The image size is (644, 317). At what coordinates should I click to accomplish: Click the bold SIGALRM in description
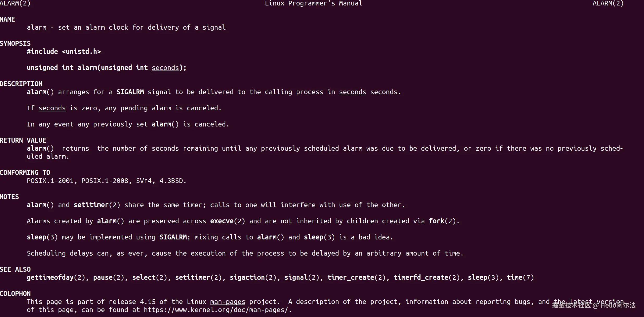pos(130,92)
